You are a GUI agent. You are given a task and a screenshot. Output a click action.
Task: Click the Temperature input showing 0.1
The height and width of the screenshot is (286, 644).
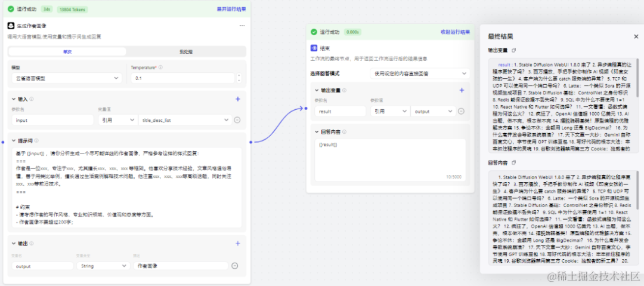182,78
